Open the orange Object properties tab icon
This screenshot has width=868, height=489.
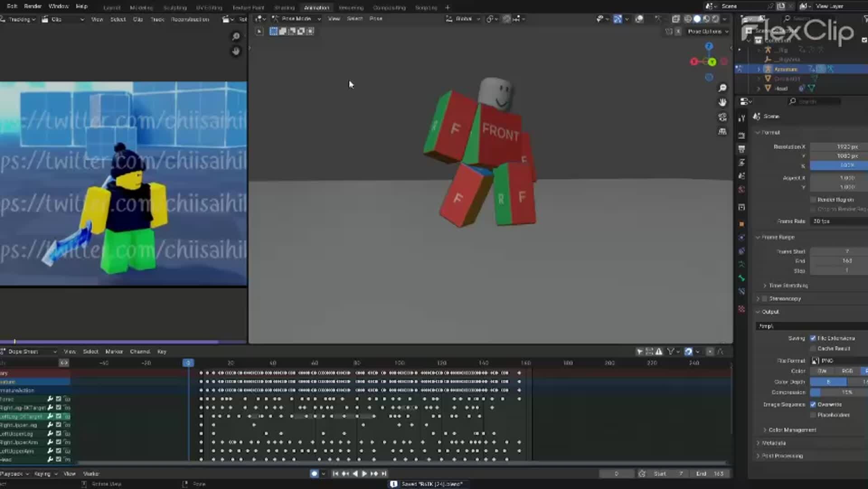tap(741, 224)
